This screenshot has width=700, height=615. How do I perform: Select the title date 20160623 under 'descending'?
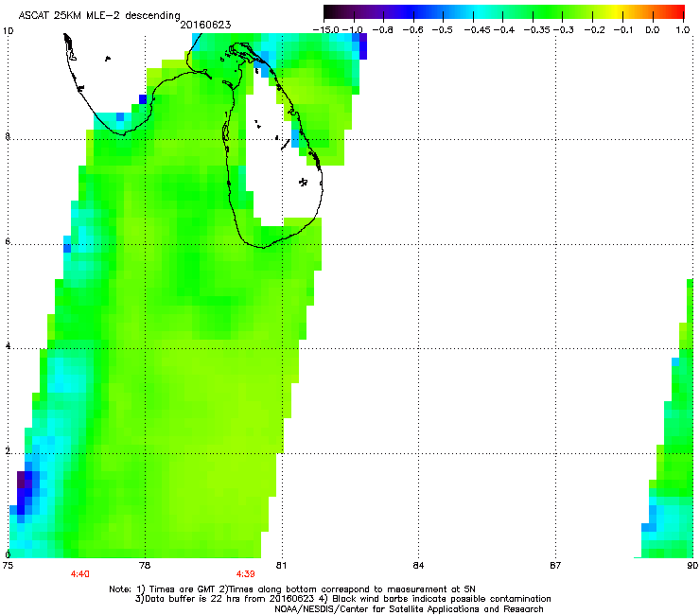[x=205, y=25]
